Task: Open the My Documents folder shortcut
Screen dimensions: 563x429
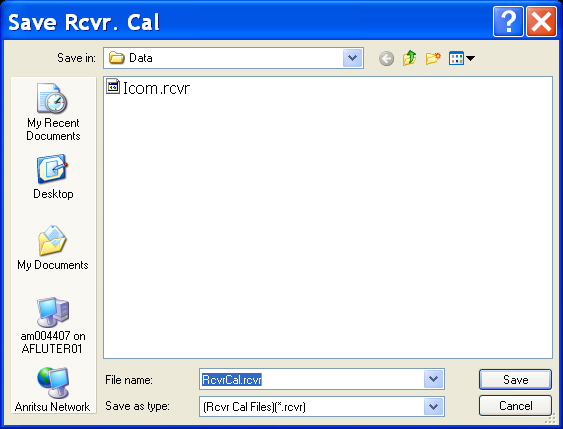Action: point(53,248)
